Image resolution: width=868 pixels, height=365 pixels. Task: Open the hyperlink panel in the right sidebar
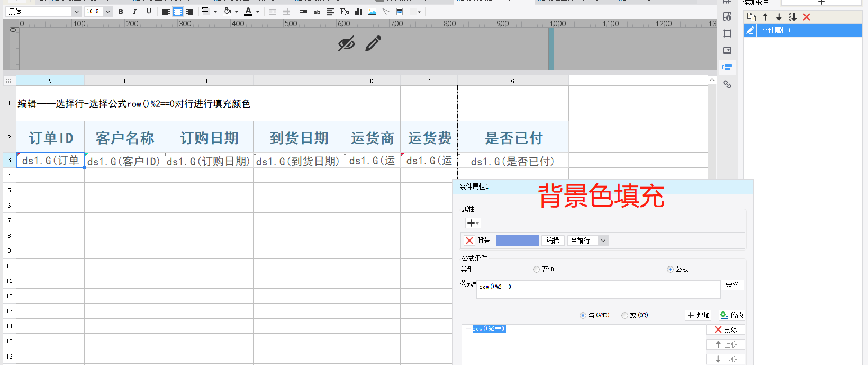coord(727,84)
